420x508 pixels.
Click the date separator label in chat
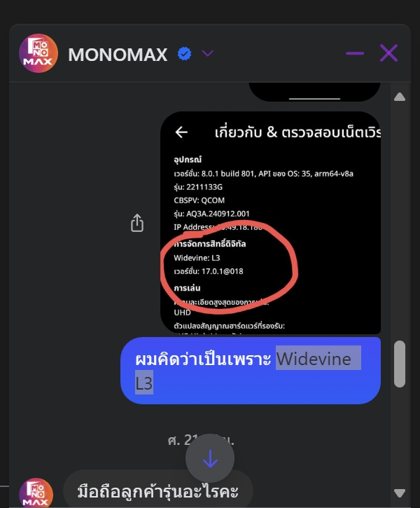pos(201,440)
